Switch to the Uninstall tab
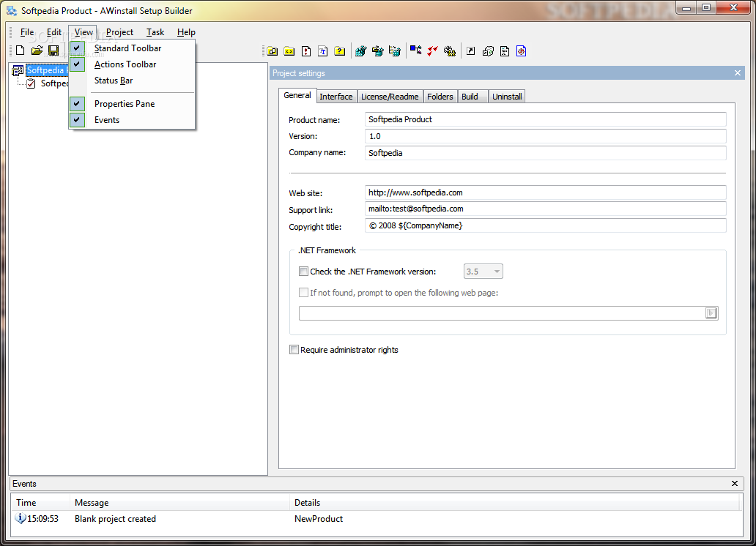This screenshot has height=546, width=756. click(x=507, y=97)
